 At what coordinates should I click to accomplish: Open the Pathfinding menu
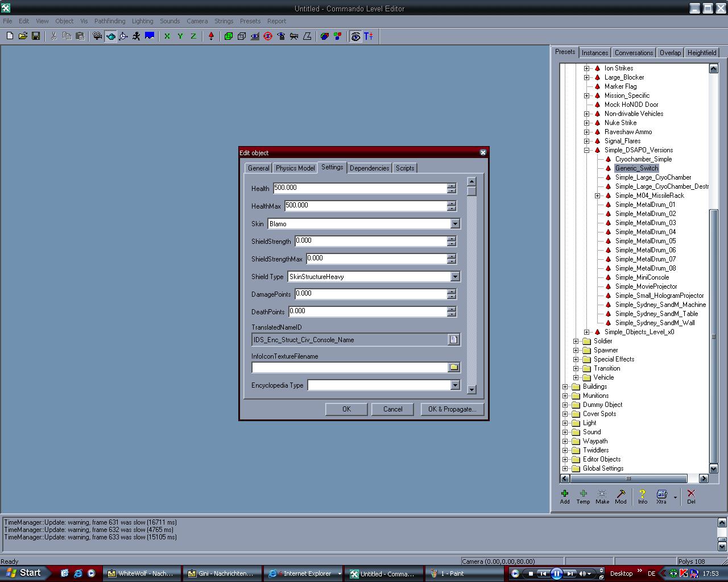[110, 21]
